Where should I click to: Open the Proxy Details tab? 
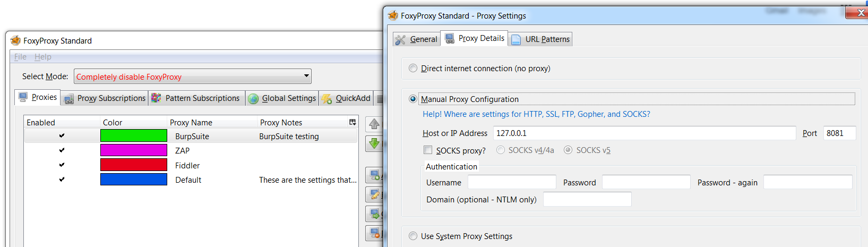[x=474, y=38]
